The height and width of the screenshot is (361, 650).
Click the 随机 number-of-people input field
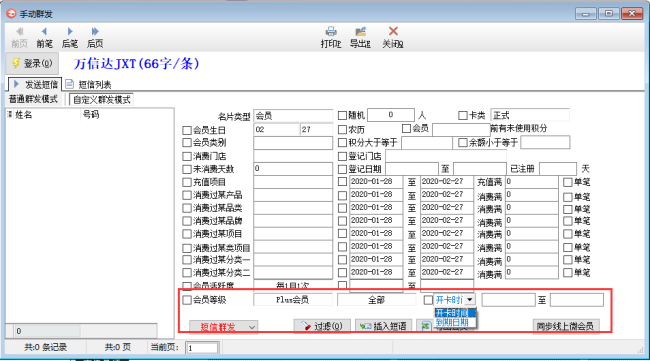390,115
